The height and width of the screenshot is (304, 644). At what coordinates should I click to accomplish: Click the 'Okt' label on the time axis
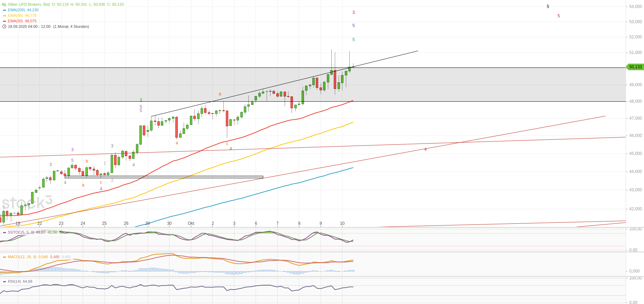pos(191,223)
